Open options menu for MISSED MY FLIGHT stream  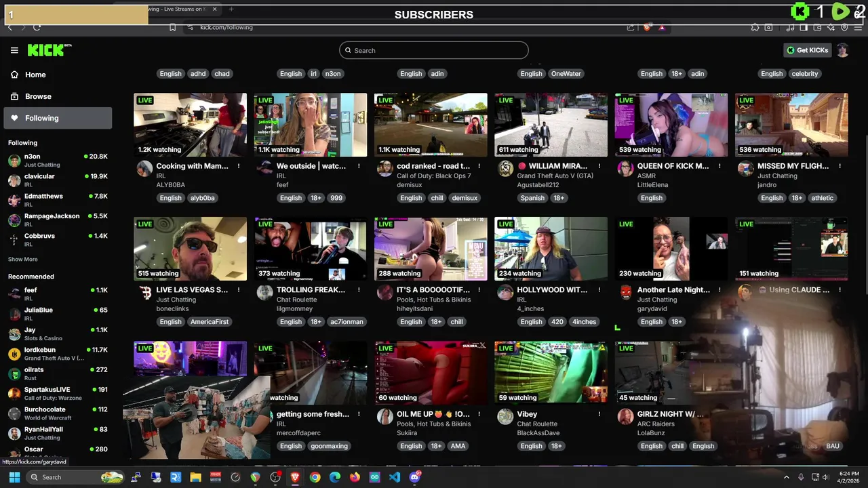click(x=840, y=166)
